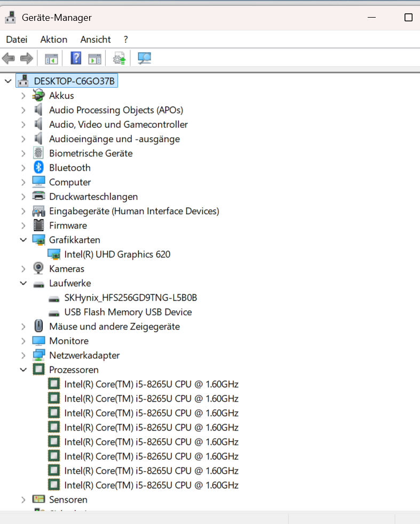The image size is (420, 524).
Task: Click the Sensoren category icon
Action: click(38, 499)
